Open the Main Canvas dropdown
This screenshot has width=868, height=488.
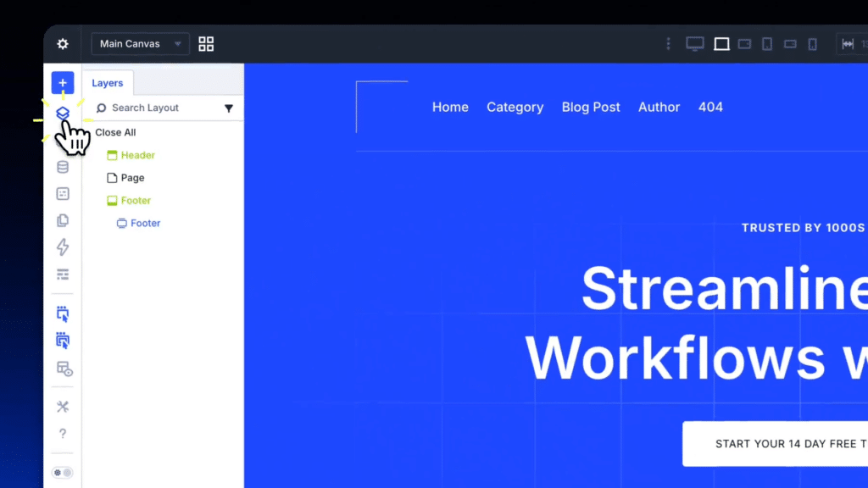point(139,43)
